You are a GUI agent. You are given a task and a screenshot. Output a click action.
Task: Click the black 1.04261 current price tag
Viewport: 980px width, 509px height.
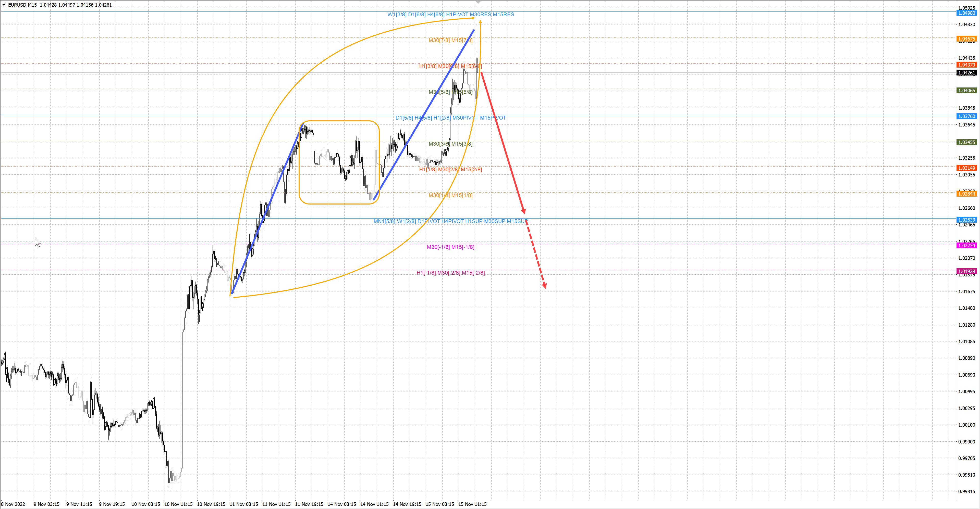966,73
